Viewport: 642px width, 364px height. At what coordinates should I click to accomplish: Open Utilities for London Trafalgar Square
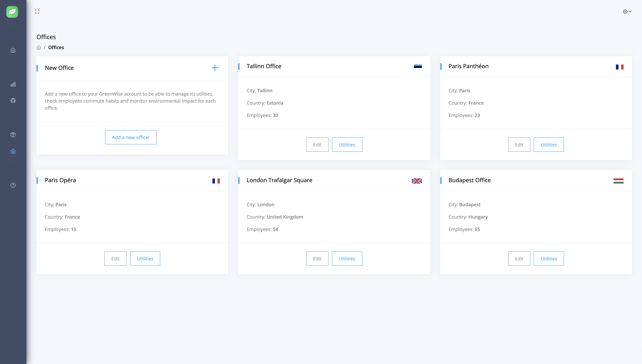pos(347,259)
